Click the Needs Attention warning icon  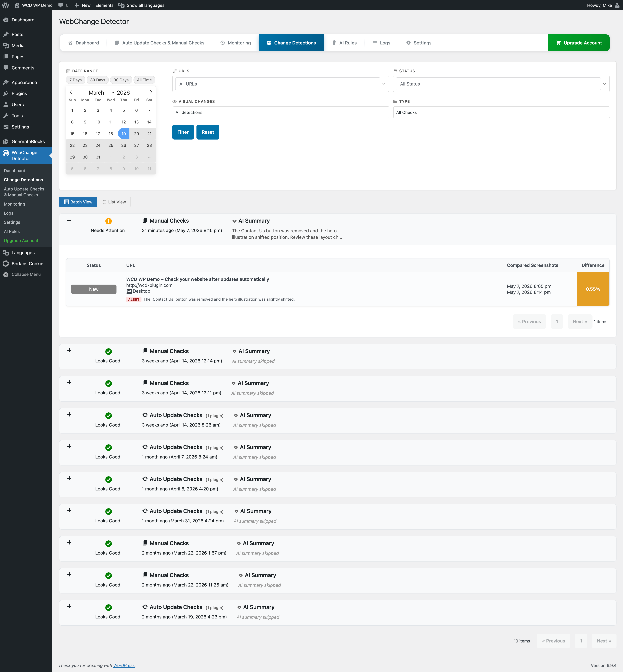[108, 221]
